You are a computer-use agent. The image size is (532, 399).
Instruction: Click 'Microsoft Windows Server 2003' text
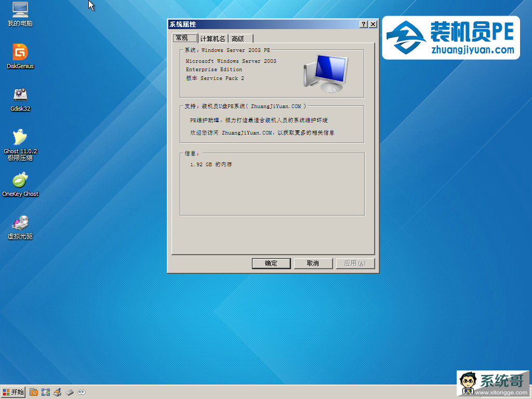click(x=231, y=61)
